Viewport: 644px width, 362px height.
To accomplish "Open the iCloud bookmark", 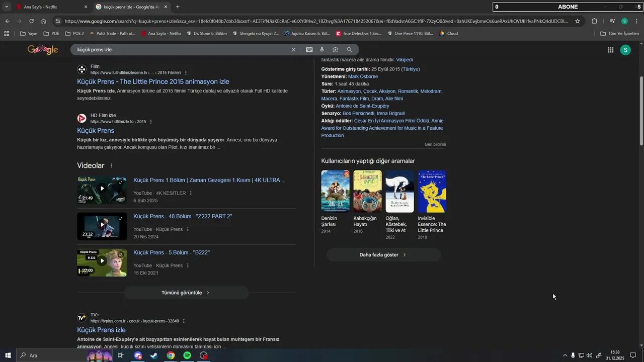I will pyautogui.click(x=449, y=34).
